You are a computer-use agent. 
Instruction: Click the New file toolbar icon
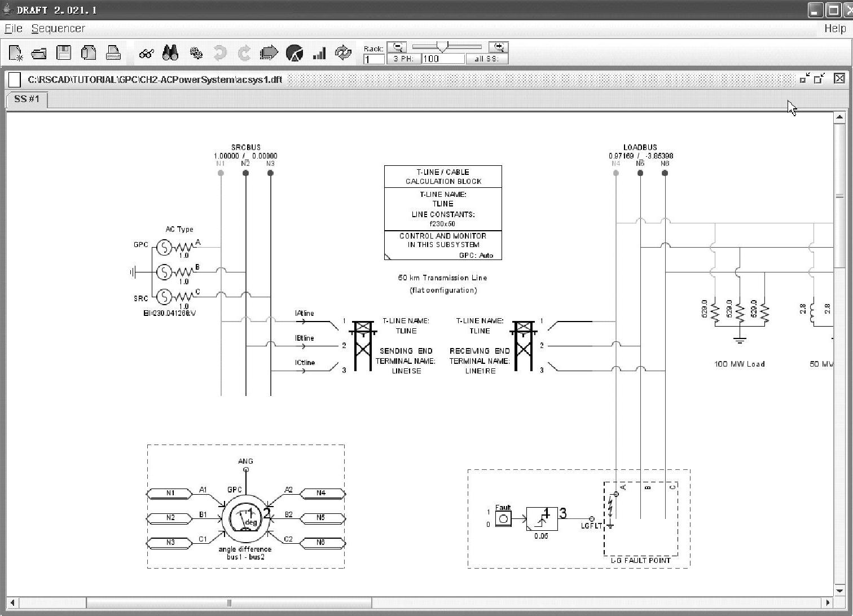(x=16, y=53)
